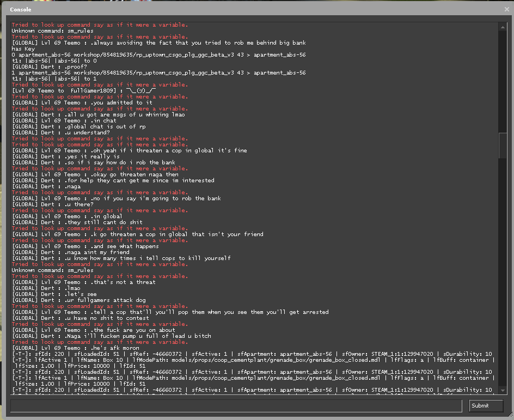Click the scrollbar up arrow
514x420 pixels.
503,27
